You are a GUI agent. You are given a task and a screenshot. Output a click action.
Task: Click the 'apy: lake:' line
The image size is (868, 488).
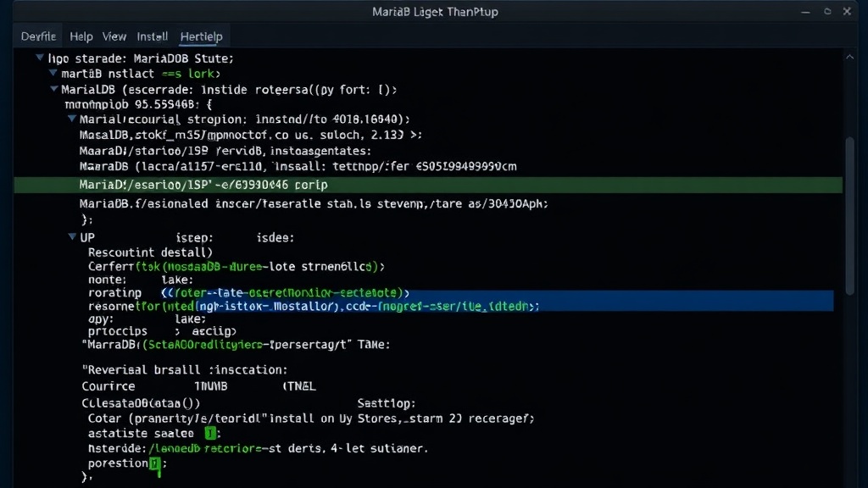click(147, 319)
